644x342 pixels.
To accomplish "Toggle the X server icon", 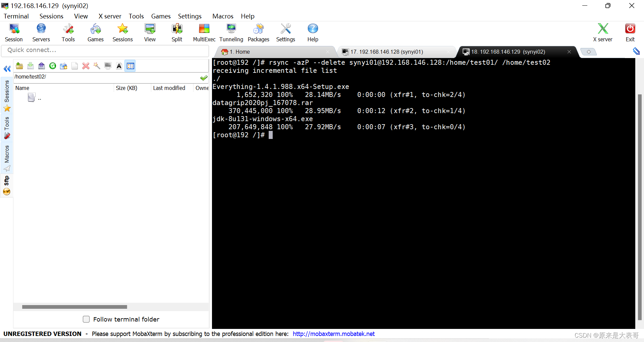I will (602, 33).
